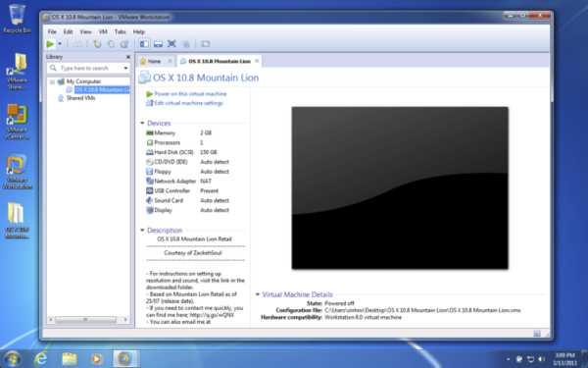
Task: Click the "2 GB" memory value
Action: coord(206,132)
